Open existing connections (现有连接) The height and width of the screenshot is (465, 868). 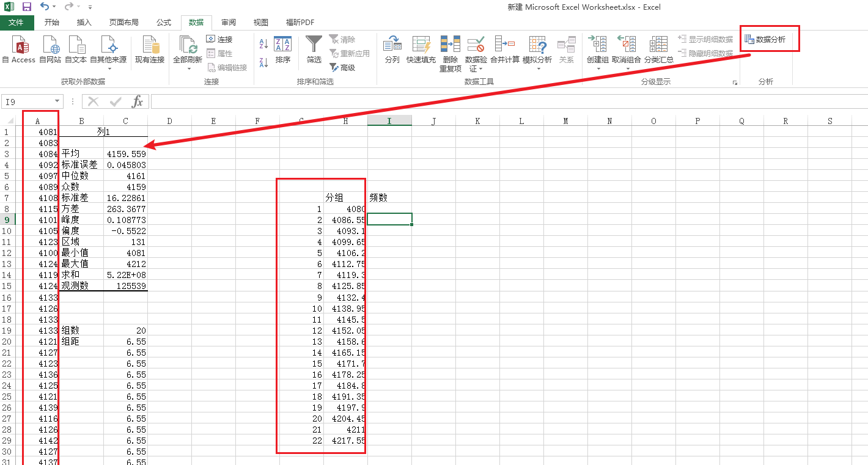(x=150, y=50)
